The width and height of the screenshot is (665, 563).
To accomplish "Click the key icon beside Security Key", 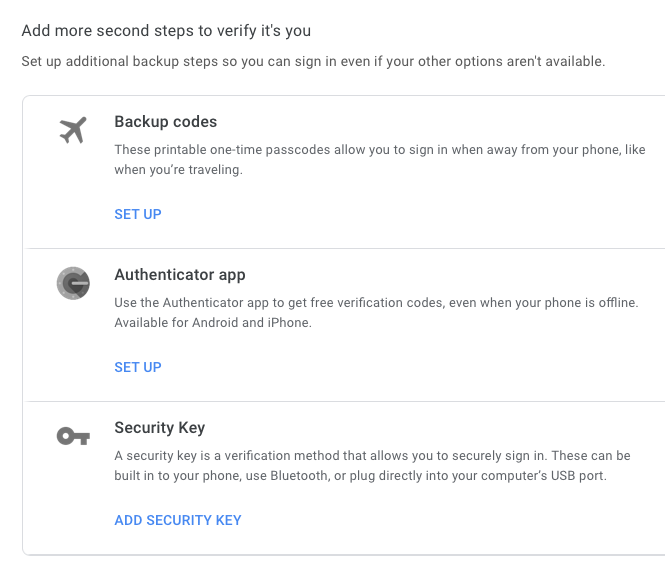I will click(x=73, y=436).
